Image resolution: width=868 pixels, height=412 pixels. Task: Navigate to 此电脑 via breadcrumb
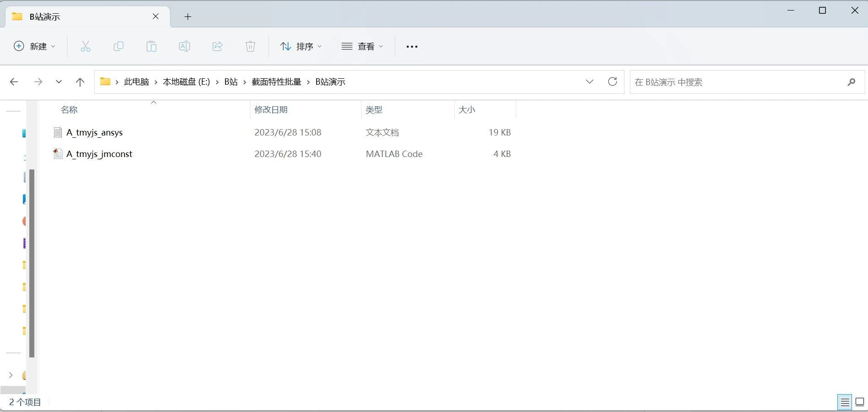pos(136,82)
